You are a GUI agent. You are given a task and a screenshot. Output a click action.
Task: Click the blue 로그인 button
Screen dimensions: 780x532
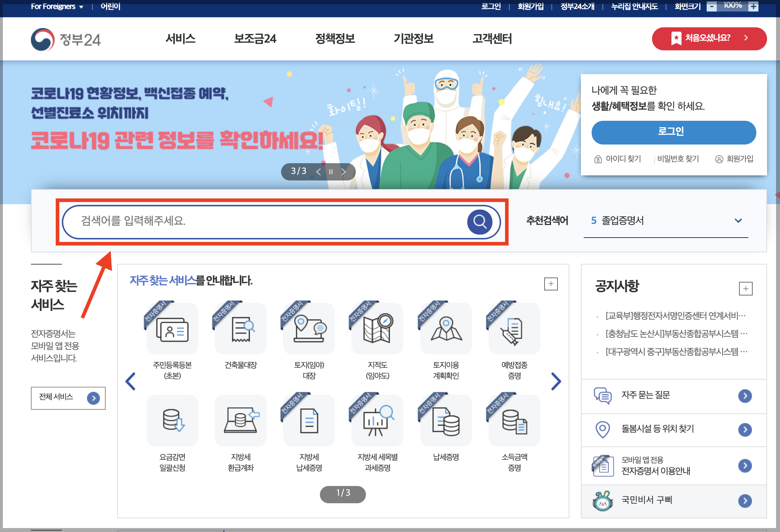click(x=673, y=132)
